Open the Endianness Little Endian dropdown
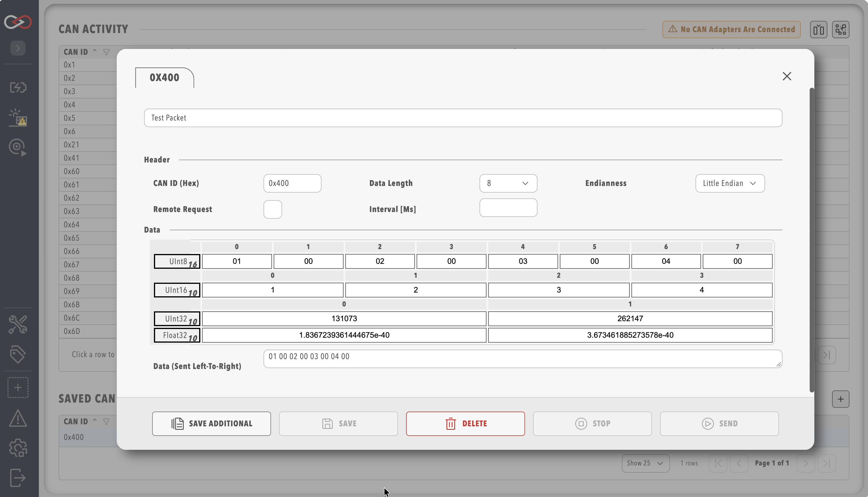This screenshot has height=497, width=868. click(x=730, y=183)
